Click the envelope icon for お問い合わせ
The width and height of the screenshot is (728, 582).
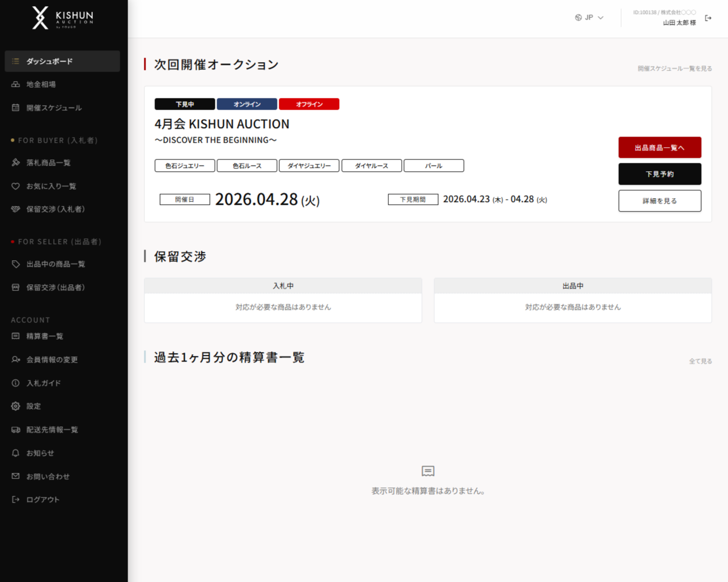click(x=16, y=476)
